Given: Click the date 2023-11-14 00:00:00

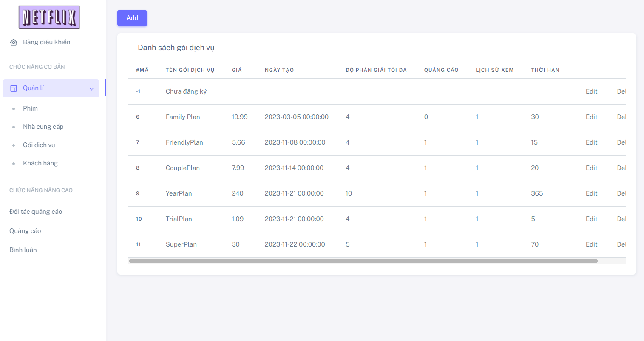Looking at the screenshot, I should click(x=294, y=168).
